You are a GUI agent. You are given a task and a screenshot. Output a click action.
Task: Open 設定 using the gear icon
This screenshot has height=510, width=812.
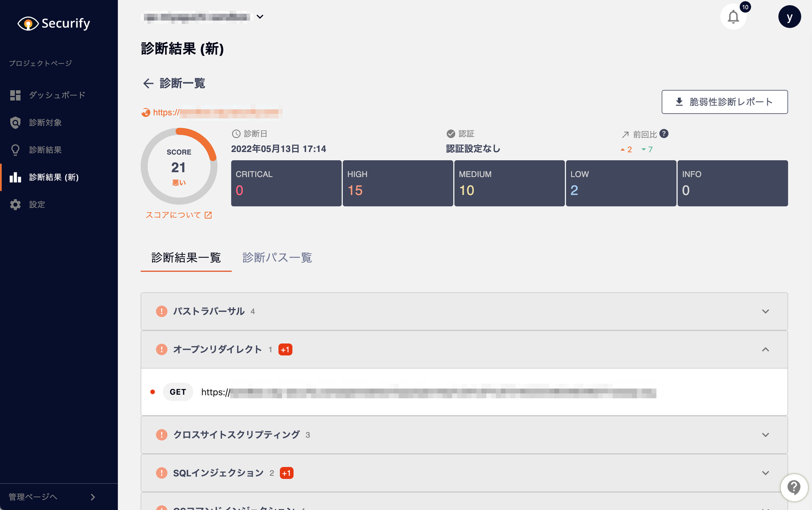pos(15,204)
